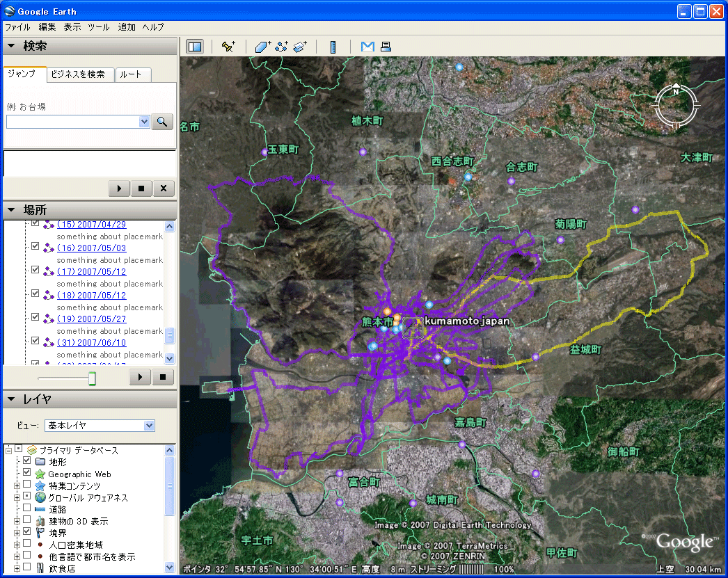Open the 編集 menu
The height and width of the screenshot is (578, 728).
[x=47, y=27]
